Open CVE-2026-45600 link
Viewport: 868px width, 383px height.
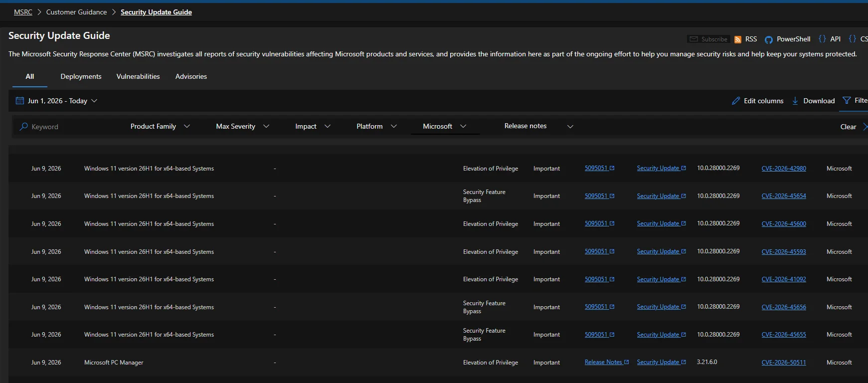(784, 224)
